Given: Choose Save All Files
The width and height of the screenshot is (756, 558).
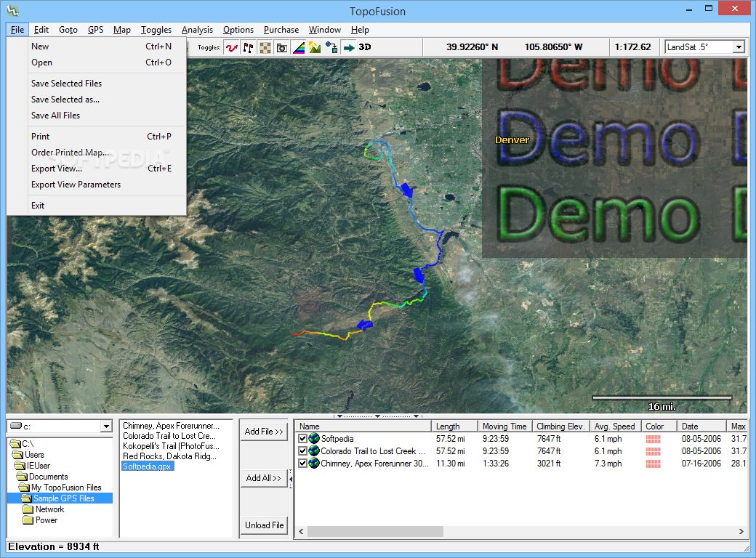Looking at the screenshot, I should pyautogui.click(x=97, y=116).
